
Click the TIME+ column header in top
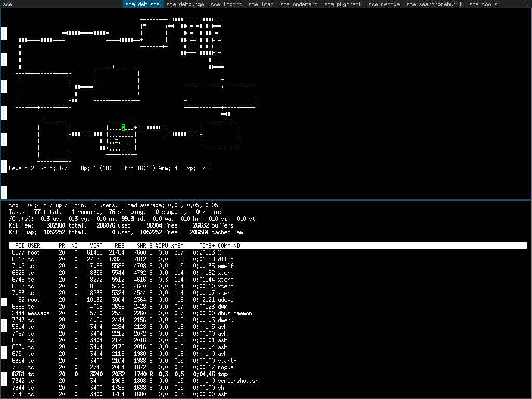tap(207, 246)
